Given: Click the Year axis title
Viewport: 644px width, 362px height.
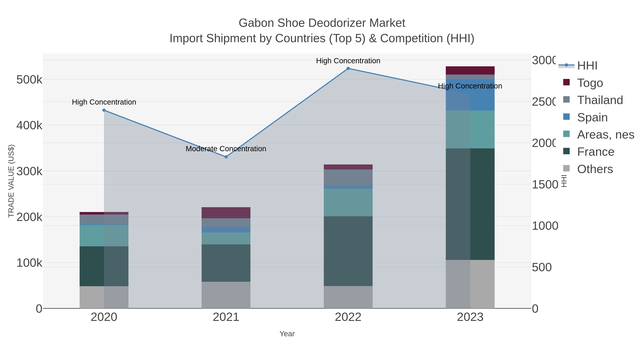Looking at the screenshot, I should click(287, 334).
